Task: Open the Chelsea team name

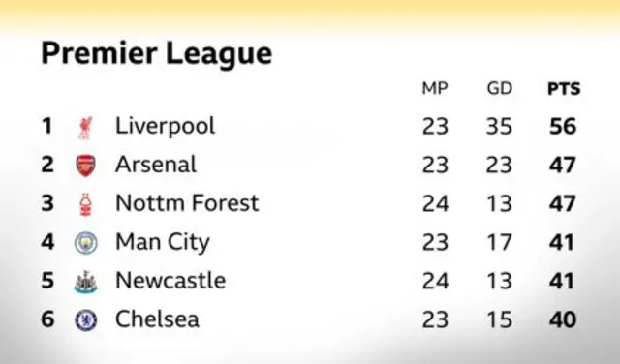Action: pyautogui.click(x=157, y=319)
